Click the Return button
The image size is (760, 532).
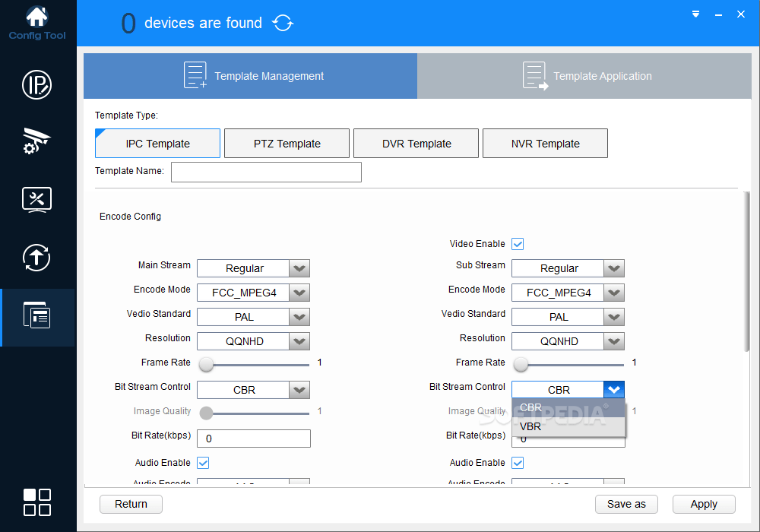tap(131, 504)
